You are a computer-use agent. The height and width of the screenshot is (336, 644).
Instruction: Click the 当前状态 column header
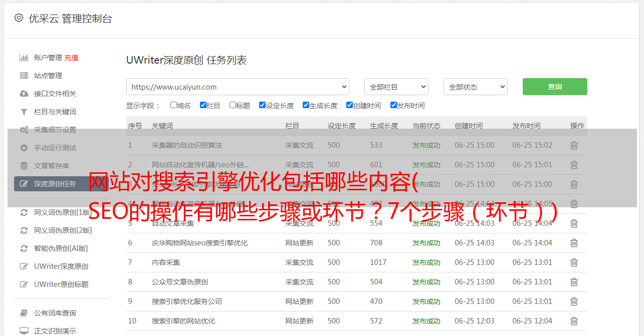pos(426,126)
